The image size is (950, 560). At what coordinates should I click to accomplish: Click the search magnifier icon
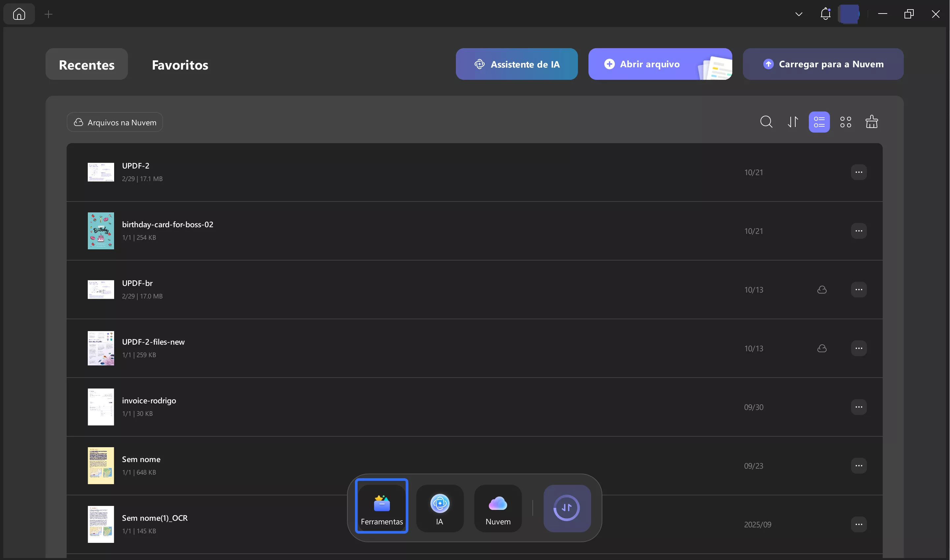click(766, 122)
